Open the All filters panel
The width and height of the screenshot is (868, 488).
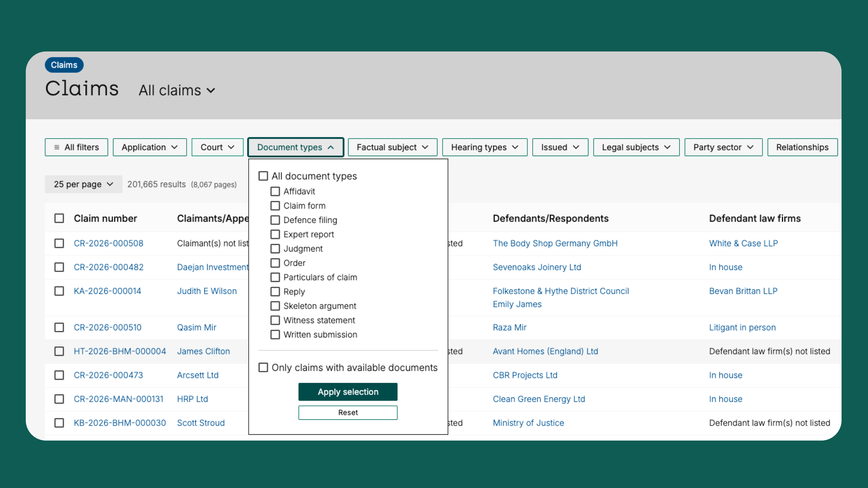point(76,147)
